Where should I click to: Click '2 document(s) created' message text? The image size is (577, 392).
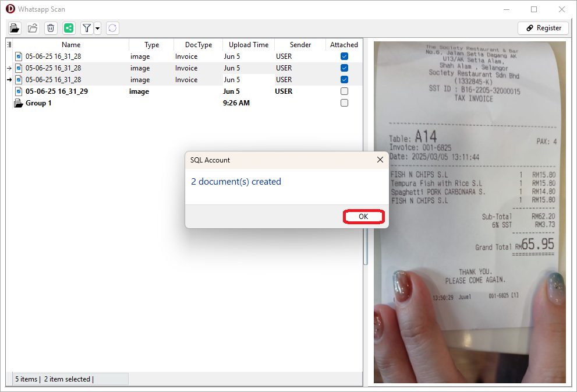[236, 182]
